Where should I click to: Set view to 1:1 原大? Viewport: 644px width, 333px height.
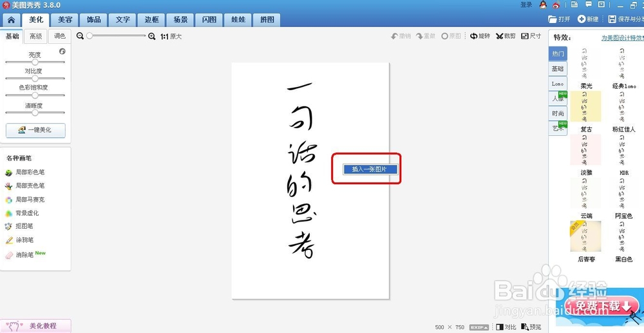coord(171,37)
